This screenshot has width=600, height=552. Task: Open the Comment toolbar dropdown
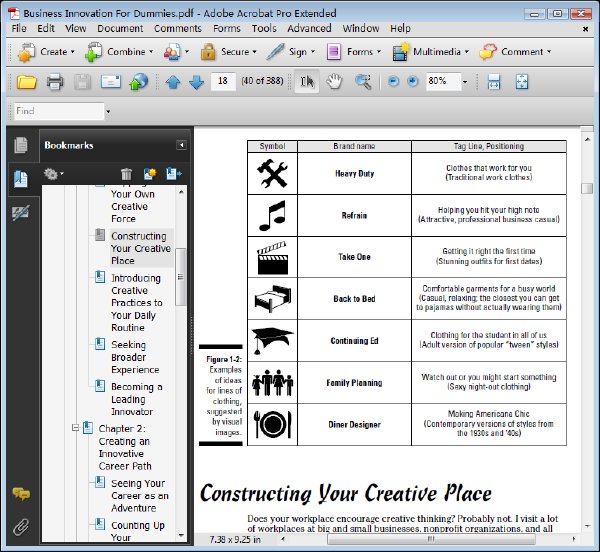coord(515,52)
